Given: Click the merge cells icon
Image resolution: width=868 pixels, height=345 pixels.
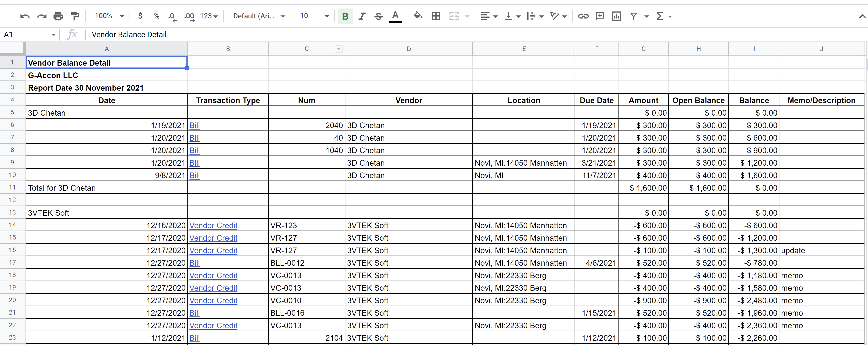Looking at the screenshot, I should (454, 16).
